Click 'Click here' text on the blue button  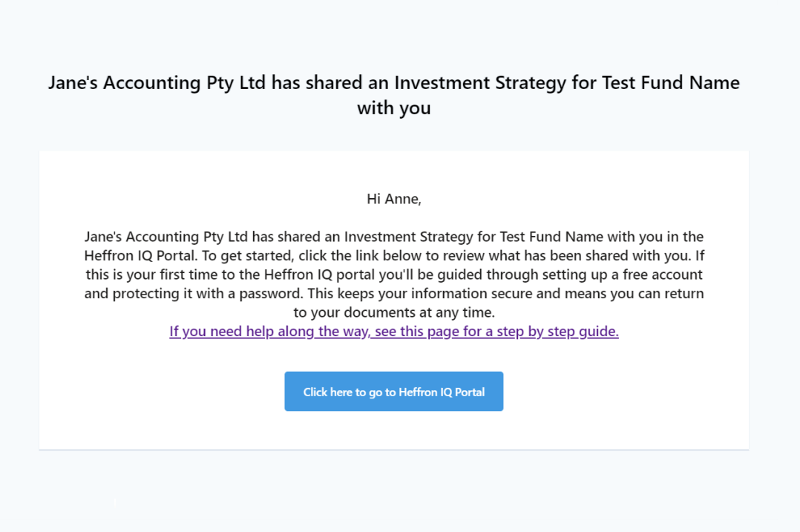(327, 393)
